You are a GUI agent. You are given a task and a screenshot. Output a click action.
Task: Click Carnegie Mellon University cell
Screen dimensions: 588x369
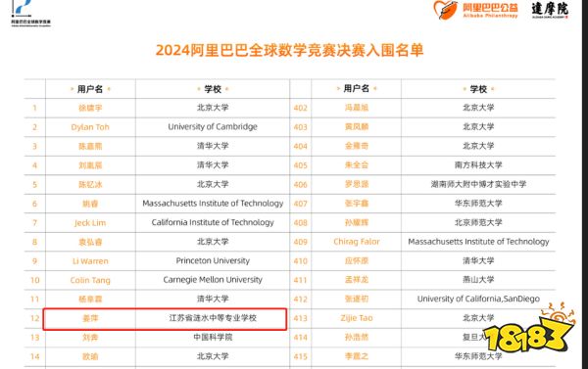pos(213,280)
